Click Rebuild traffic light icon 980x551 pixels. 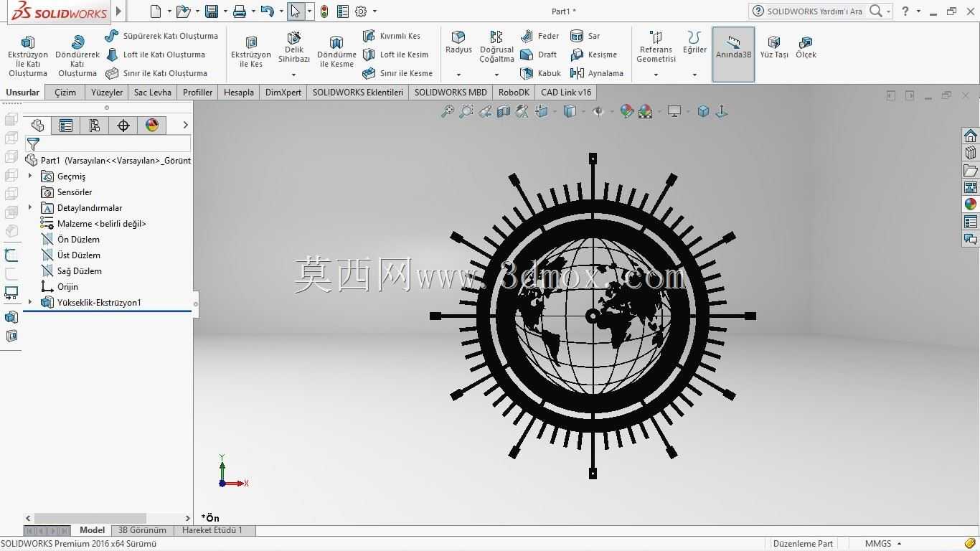point(324,11)
